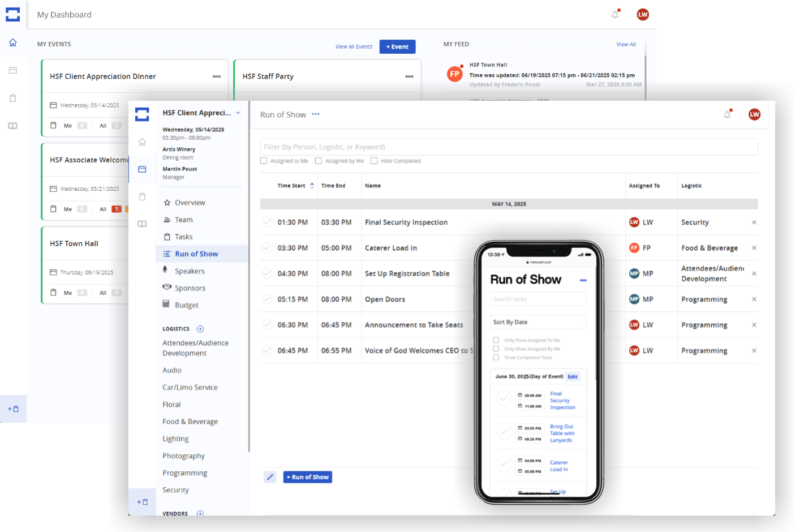Open Tasks in event menu
Viewport: 804px width, 532px height.
pyautogui.click(x=183, y=237)
